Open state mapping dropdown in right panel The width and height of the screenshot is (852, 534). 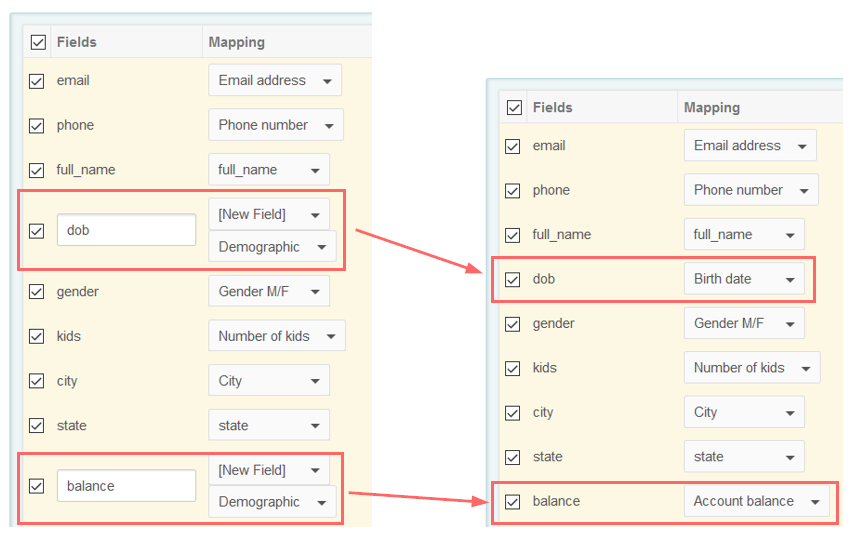744,457
